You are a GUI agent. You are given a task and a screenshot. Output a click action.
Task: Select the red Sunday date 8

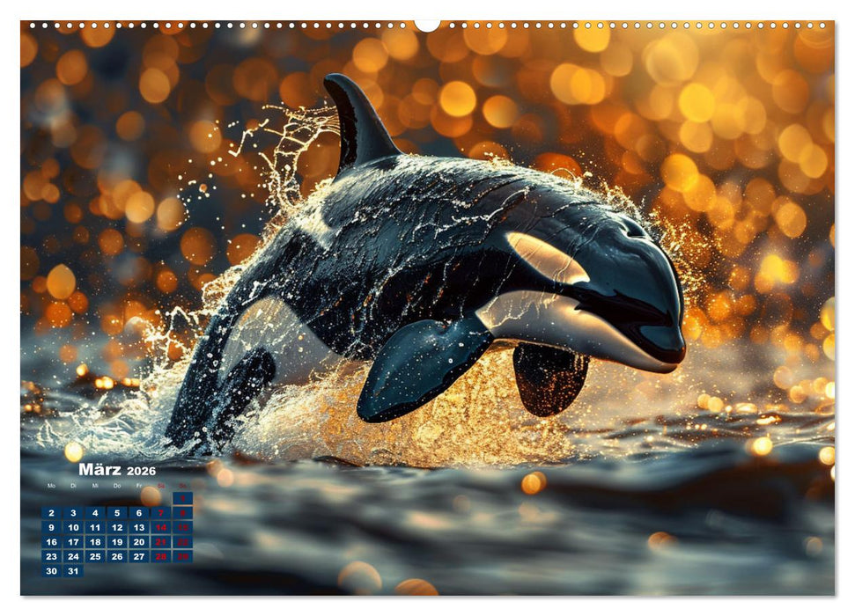point(183,513)
